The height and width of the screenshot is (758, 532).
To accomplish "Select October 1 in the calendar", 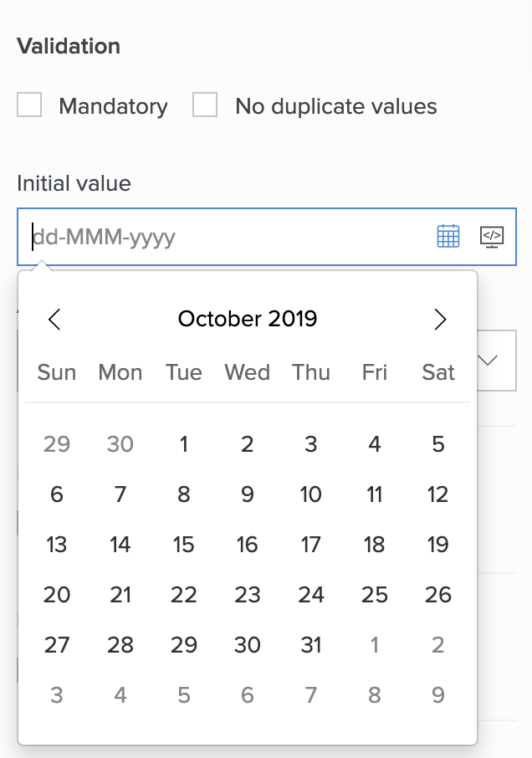I will point(184,444).
